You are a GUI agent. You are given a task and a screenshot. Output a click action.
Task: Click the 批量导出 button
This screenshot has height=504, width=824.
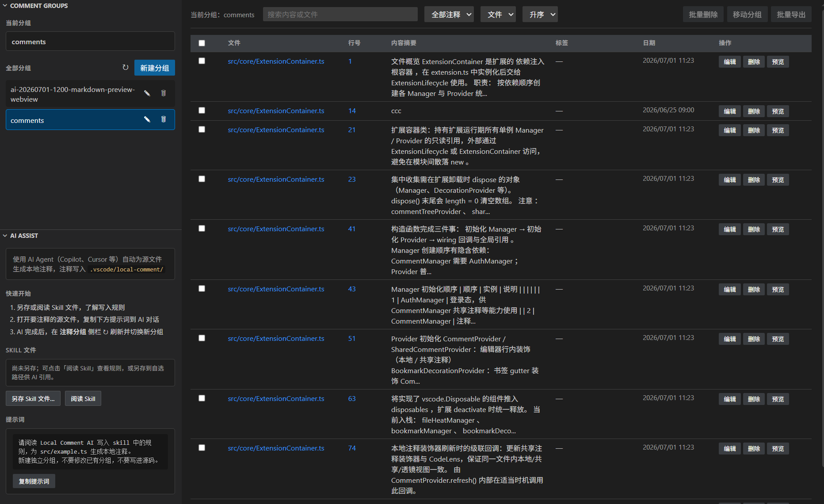791,15
